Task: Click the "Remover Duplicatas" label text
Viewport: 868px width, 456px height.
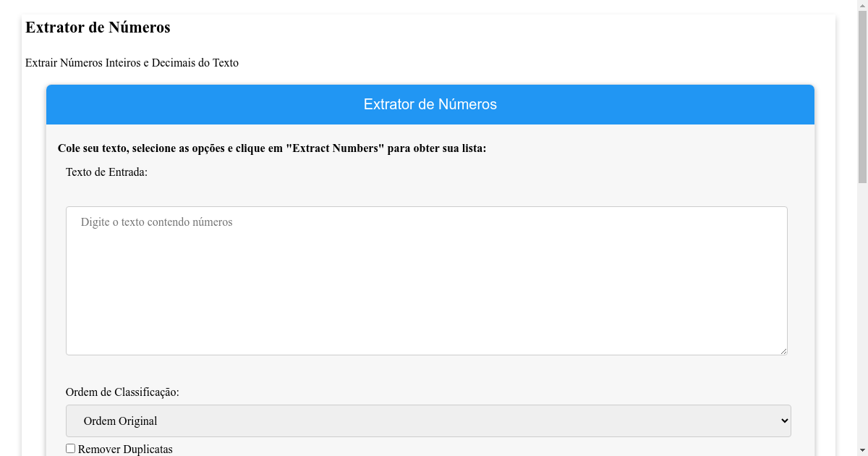Action: (125, 449)
